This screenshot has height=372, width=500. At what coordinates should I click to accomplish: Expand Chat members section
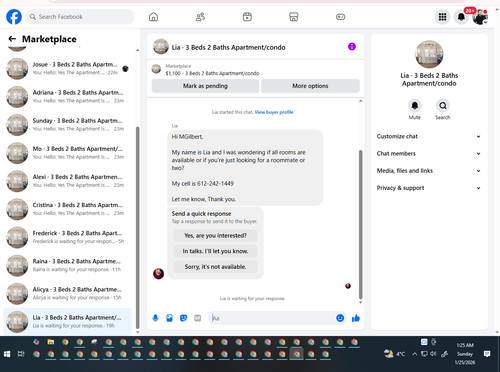429,154
